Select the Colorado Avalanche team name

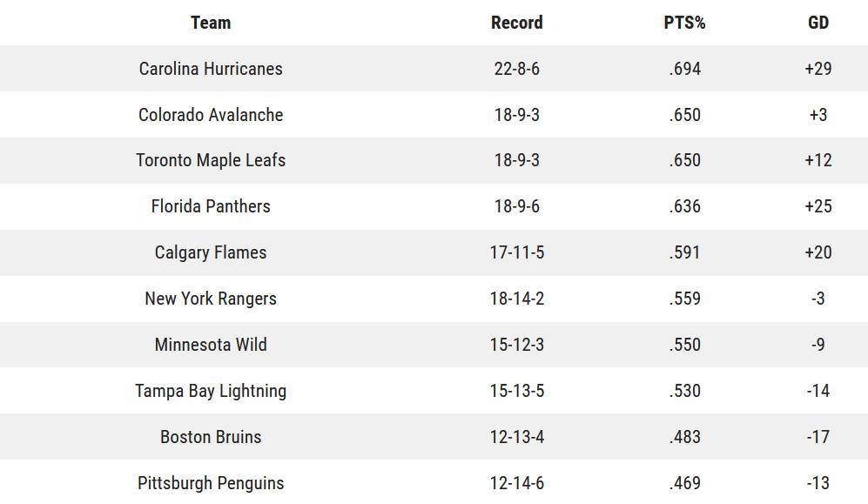[211, 115]
